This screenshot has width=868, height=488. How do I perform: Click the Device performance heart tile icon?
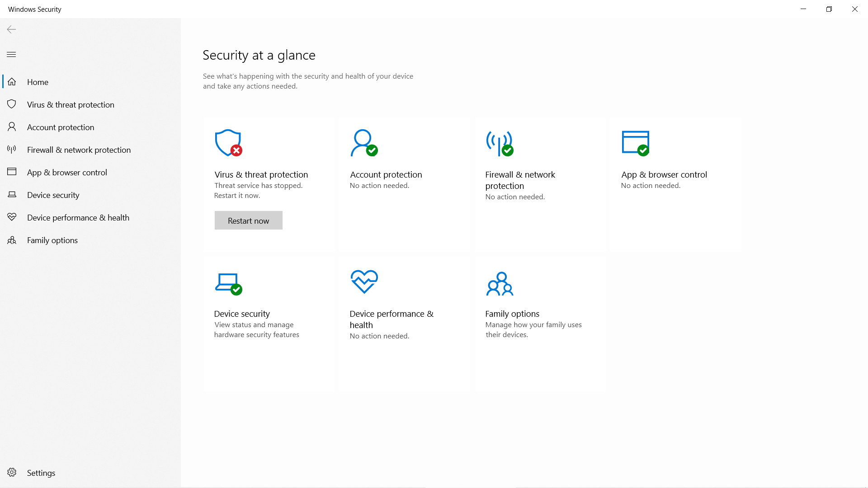(364, 282)
